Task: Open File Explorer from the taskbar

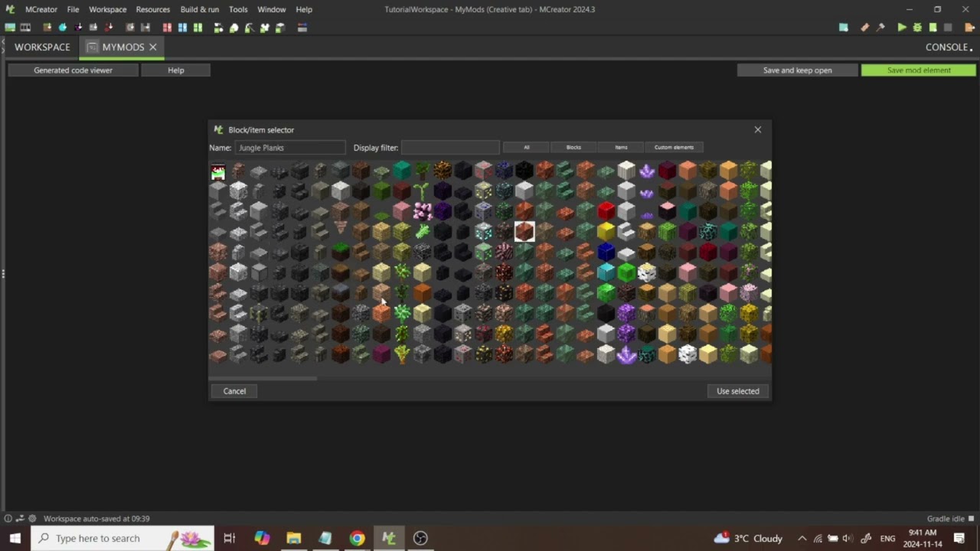Action: click(294, 538)
